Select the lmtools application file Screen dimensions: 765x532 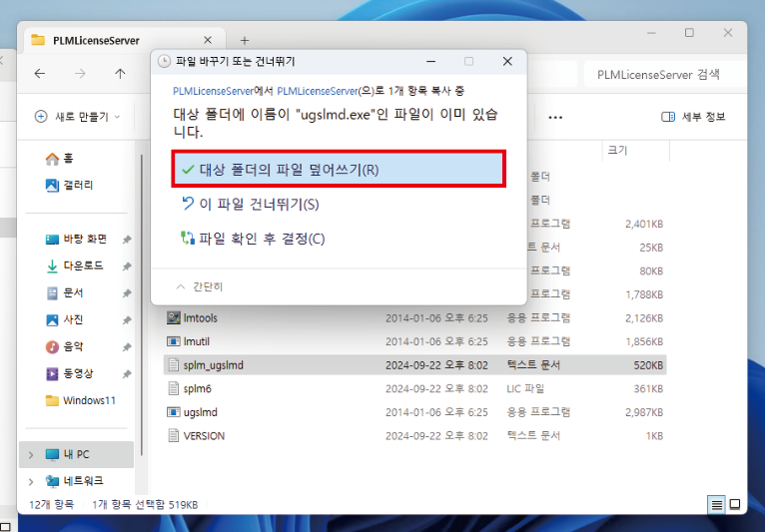click(x=415, y=318)
